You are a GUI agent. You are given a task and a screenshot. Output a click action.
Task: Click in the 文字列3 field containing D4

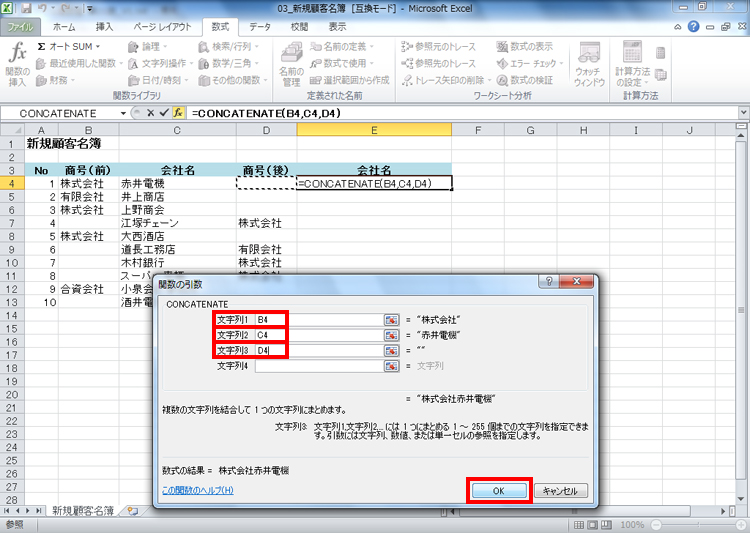(x=319, y=350)
